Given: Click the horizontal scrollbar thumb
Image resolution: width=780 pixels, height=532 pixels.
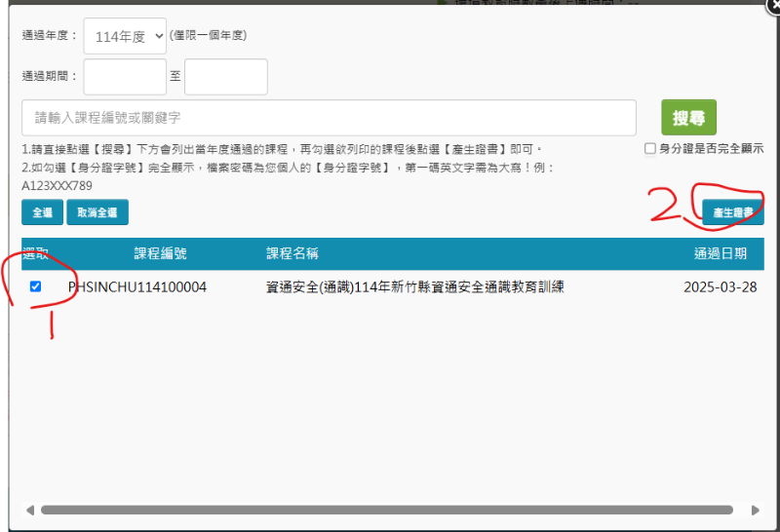Looking at the screenshot, I should point(386,510).
